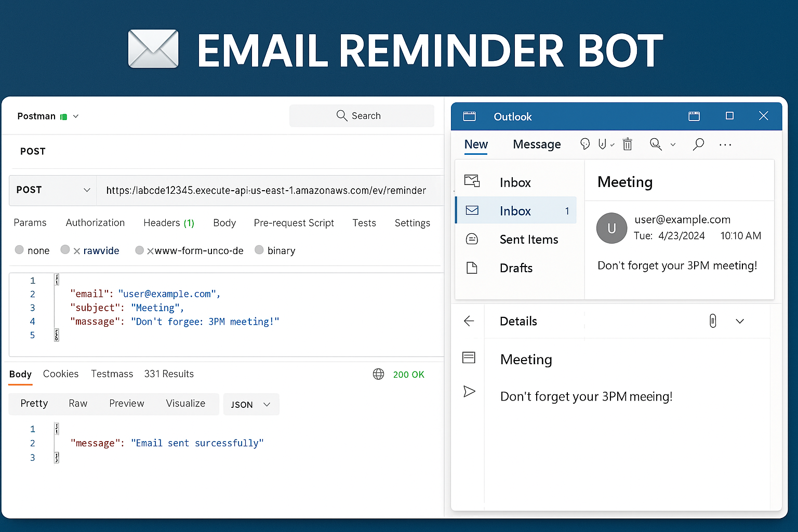Screen dimensions: 798x532
Task: Click the Postman Search box
Action: coord(362,116)
